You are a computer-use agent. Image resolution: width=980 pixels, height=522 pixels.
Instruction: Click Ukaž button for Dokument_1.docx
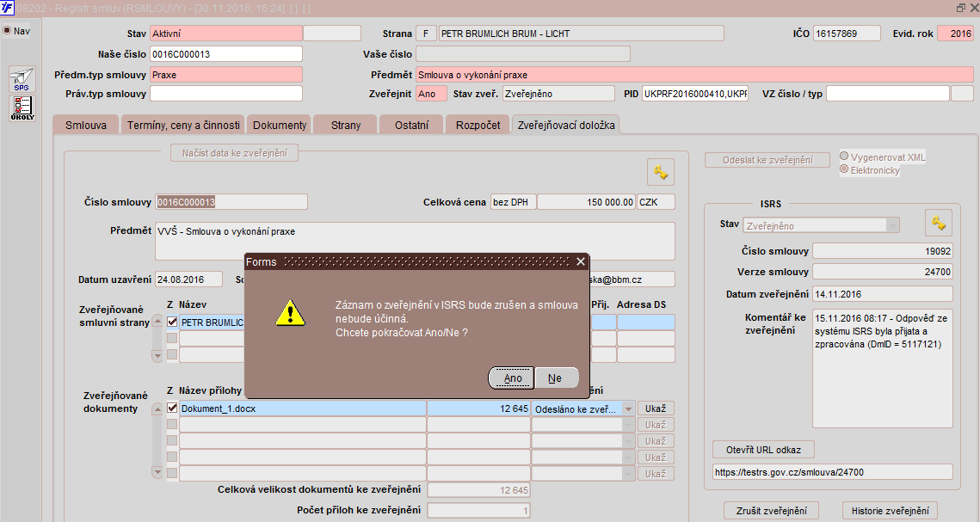tap(656, 408)
